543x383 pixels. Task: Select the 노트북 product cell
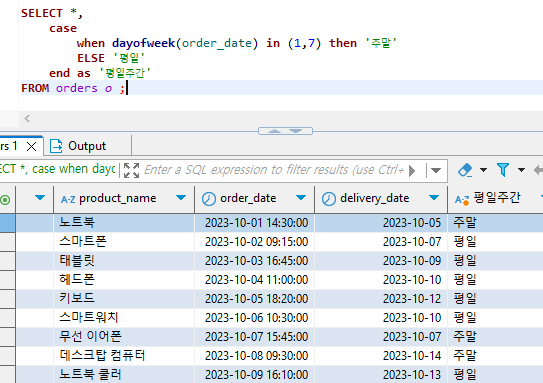124,223
